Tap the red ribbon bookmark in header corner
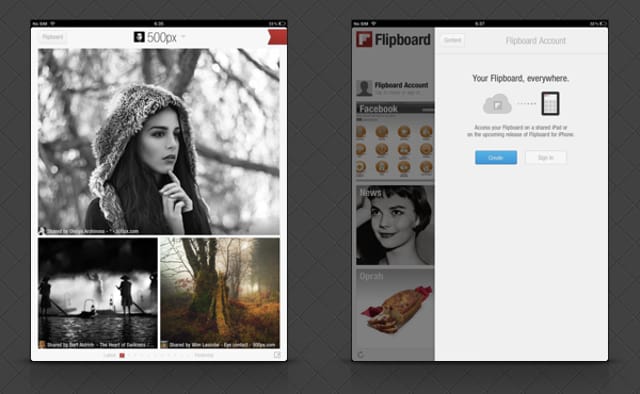 tap(278, 37)
